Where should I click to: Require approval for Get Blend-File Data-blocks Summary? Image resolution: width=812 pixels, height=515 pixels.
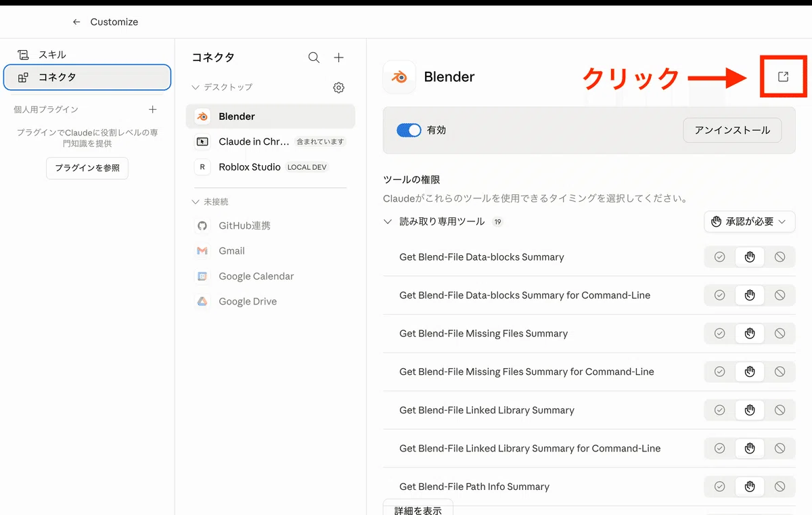pyautogui.click(x=750, y=257)
